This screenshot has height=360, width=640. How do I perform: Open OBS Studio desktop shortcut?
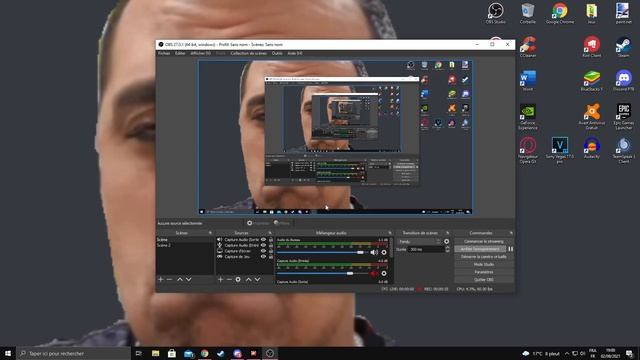[496, 13]
